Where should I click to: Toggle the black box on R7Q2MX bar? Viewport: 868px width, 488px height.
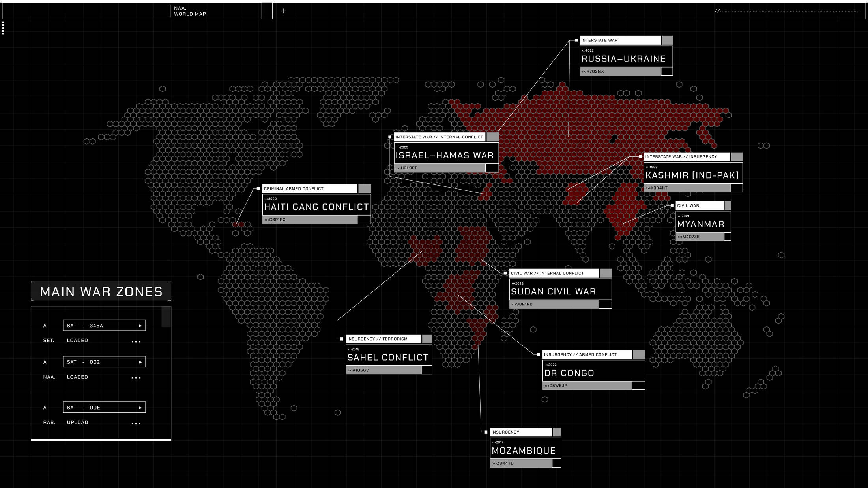[667, 71]
